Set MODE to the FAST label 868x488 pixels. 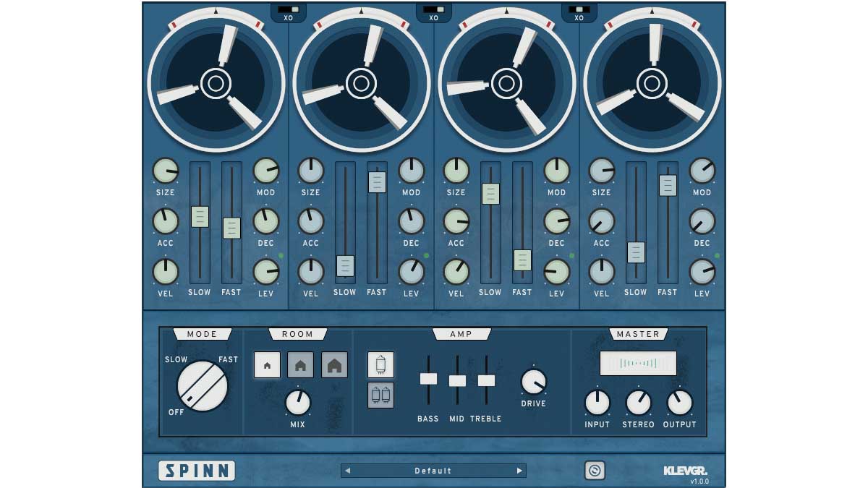229,359
